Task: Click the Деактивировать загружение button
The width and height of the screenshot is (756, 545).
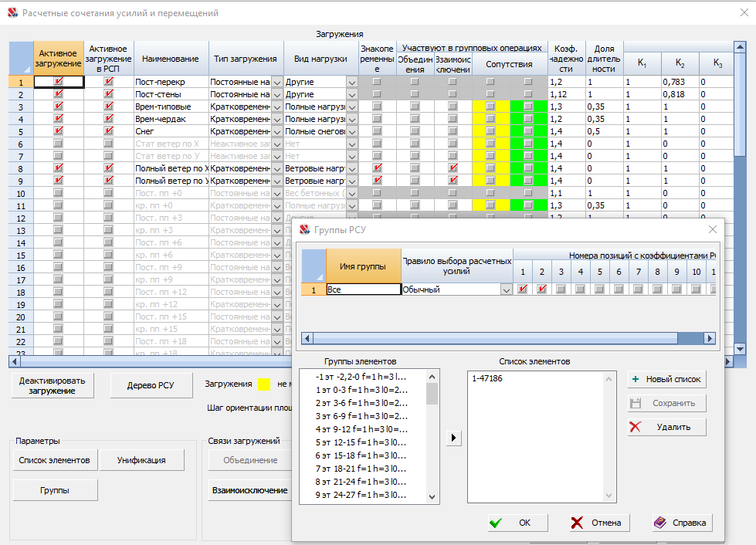Action: click(53, 385)
